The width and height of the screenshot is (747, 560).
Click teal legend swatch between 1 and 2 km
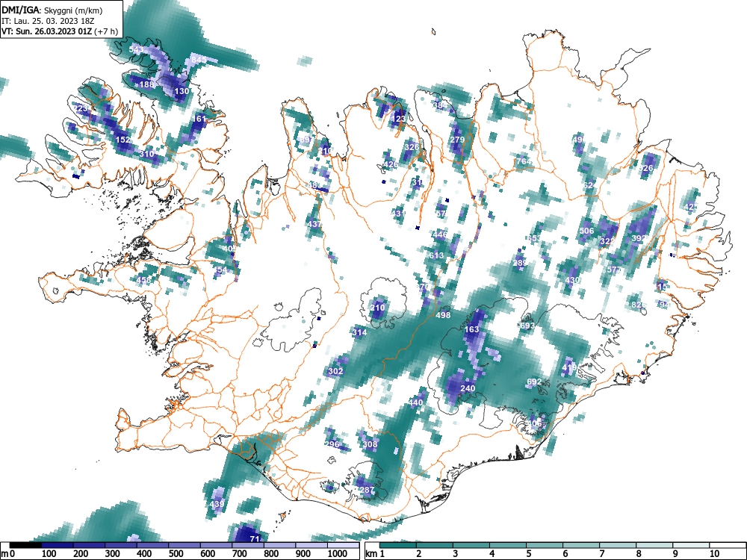point(398,545)
